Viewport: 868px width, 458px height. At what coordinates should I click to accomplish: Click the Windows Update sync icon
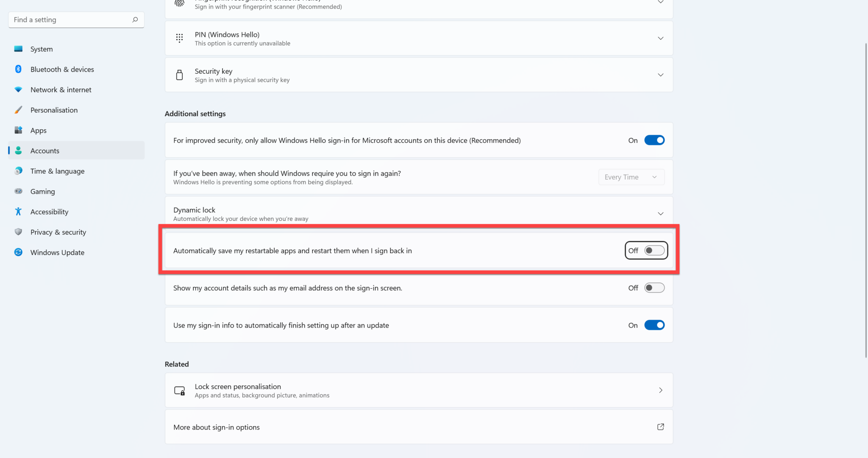pos(18,252)
